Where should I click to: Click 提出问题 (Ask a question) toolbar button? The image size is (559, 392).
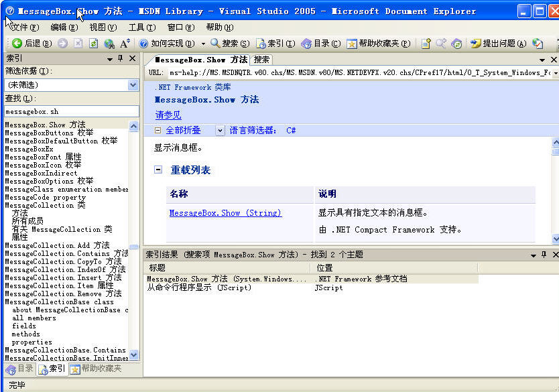coord(498,44)
